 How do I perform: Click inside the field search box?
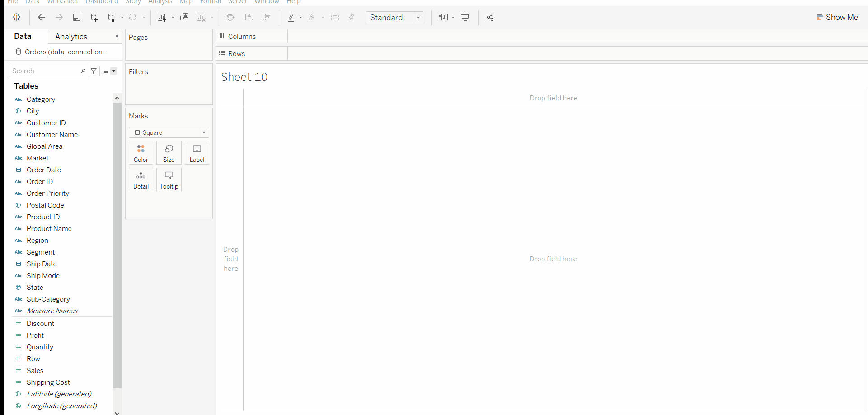(45, 71)
